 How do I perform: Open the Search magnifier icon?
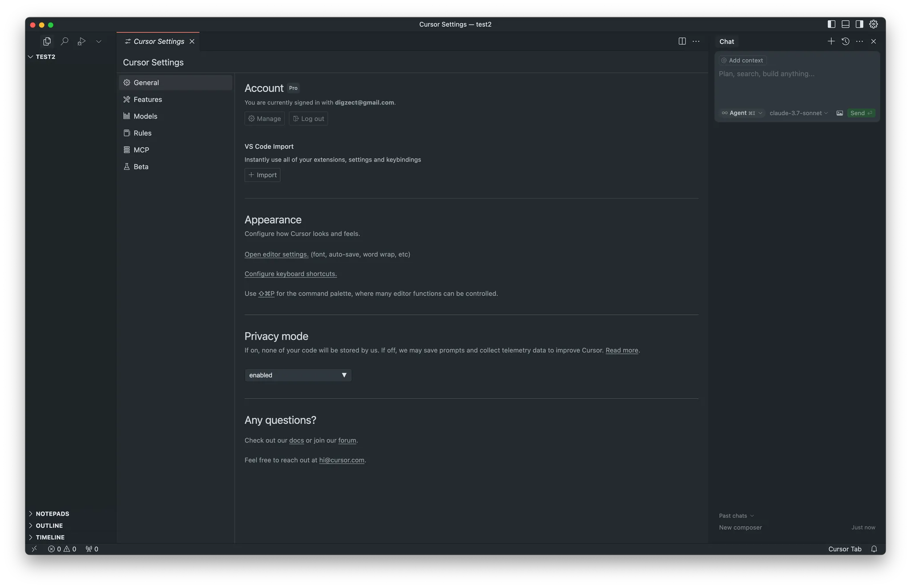(64, 41)
